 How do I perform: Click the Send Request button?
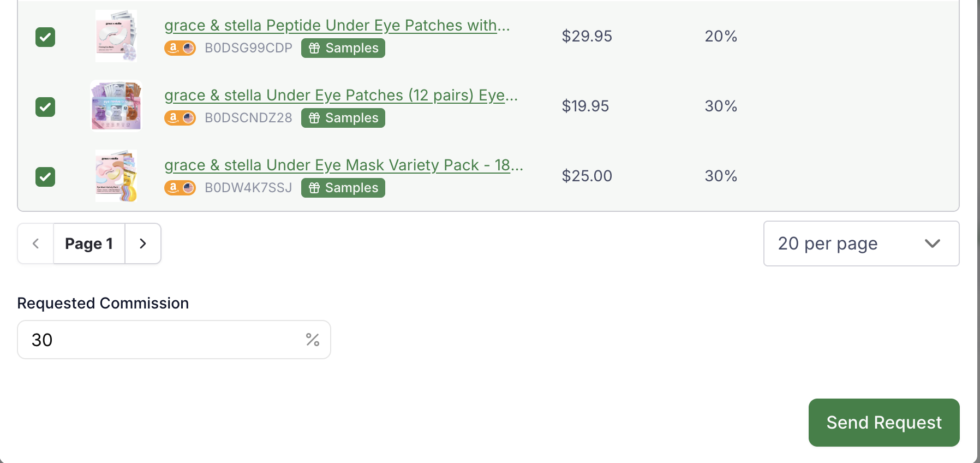coord(883,422)
